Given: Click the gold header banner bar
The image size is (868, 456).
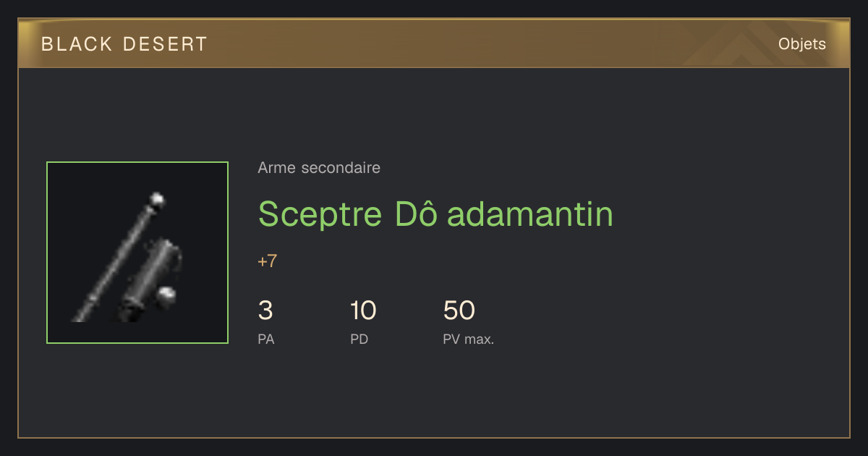Looking at the screenshot, I should (434, 43).
